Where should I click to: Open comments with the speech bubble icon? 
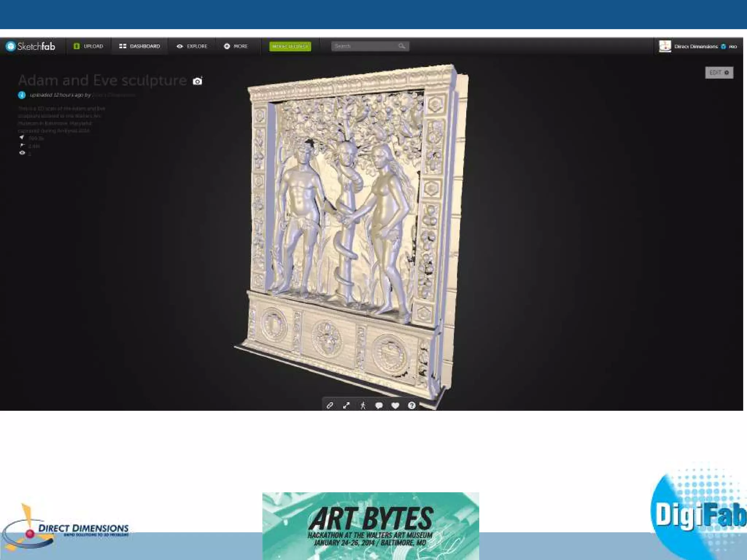(x=379, y=405)
